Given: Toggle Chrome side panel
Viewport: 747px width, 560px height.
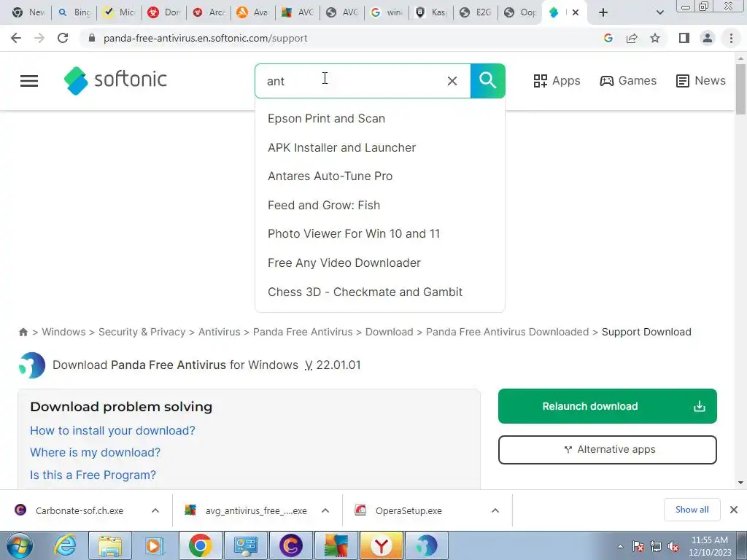Looking at the screenshot, I should point(684,38).
